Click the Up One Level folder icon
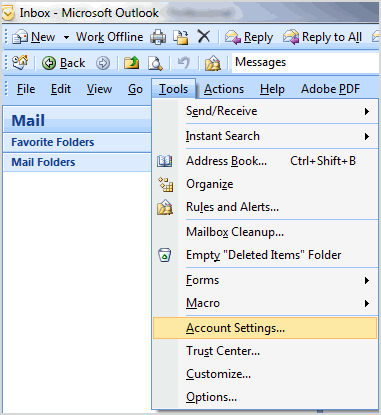The height and width of the screenshot is (415, 381). click(131, 63)
